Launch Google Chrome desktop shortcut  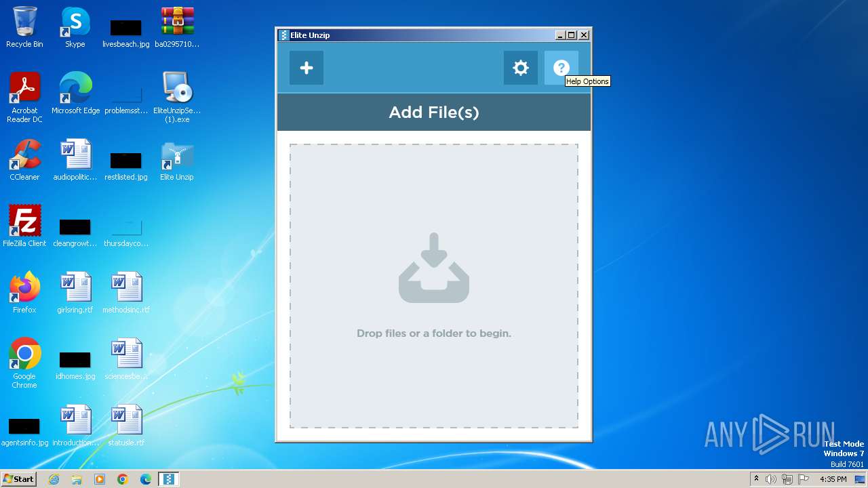click(24, 363)
